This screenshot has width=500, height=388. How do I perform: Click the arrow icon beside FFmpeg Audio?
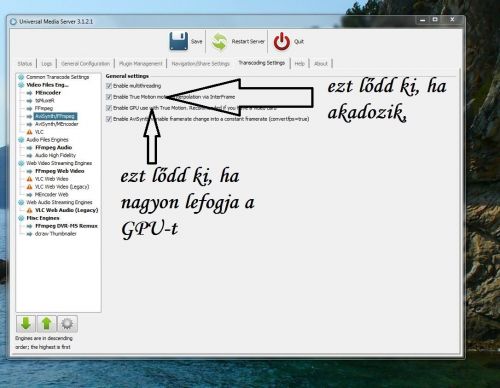pos(29,148)
